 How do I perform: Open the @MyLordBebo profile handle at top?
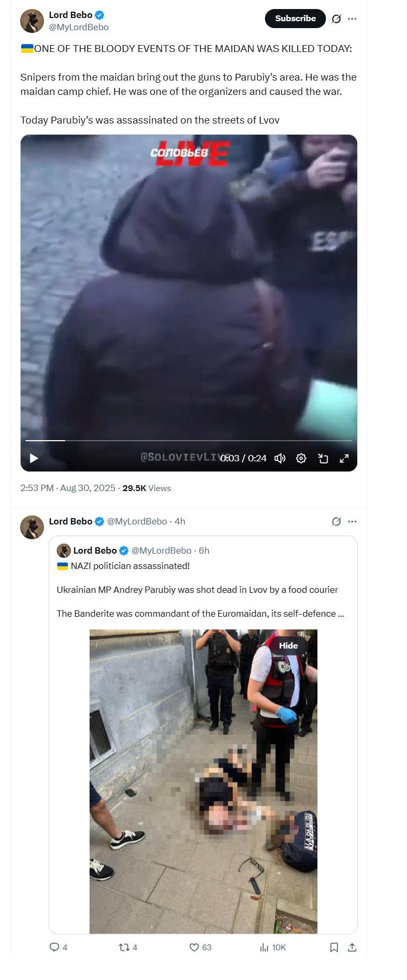tap(79, 27)
